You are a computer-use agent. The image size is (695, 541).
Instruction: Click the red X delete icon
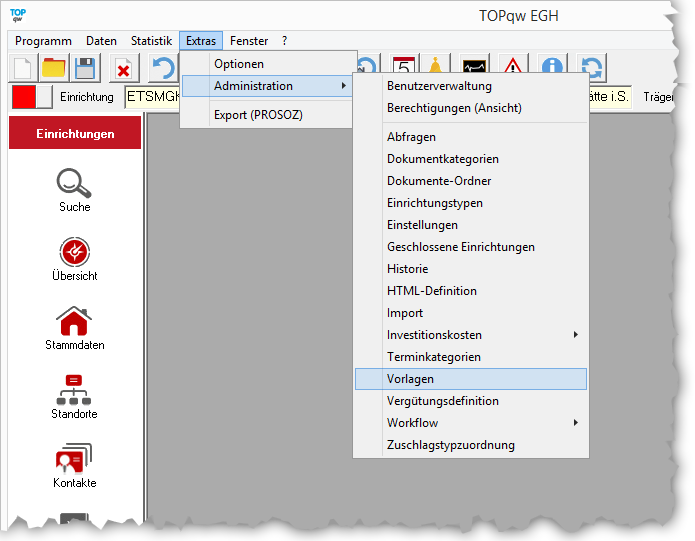[x=123, y=68]
